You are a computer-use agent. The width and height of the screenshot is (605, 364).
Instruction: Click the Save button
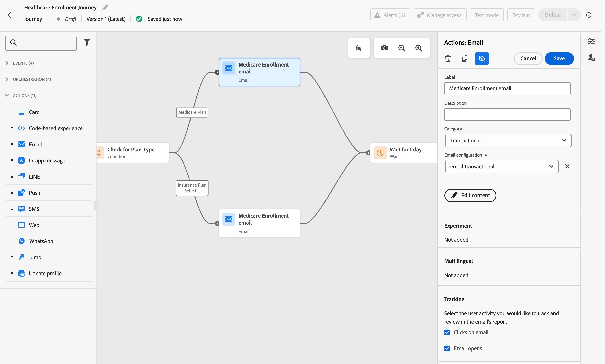click(x=559, y=59)
